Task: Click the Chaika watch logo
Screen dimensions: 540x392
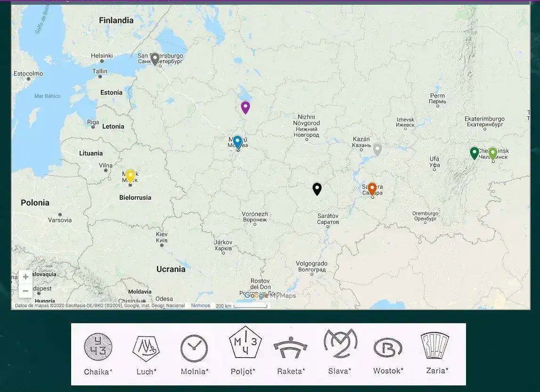Action: point(98,347)
